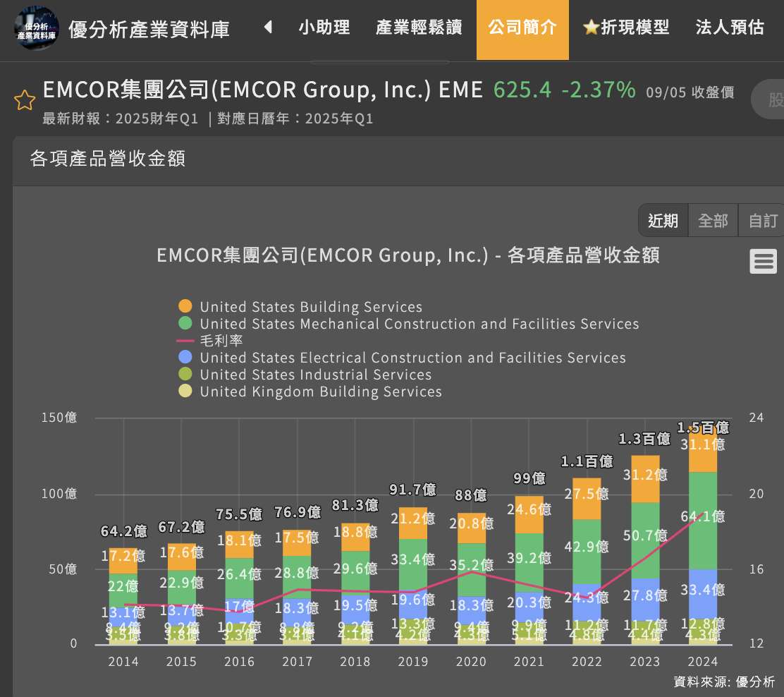Click the 1.5百億 total label for 2024
This screenshot has width=784, height=697.
click(x=702, y=428)
